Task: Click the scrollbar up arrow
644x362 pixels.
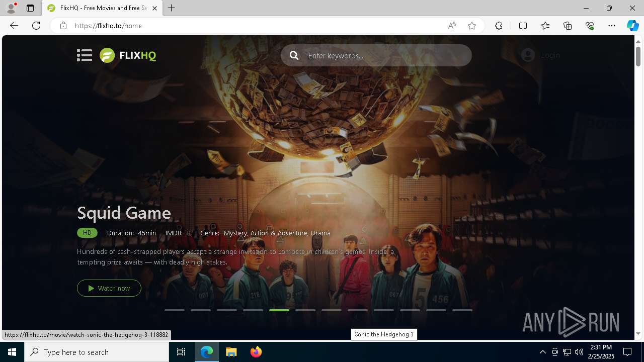Action: click(x=638, y=41)
